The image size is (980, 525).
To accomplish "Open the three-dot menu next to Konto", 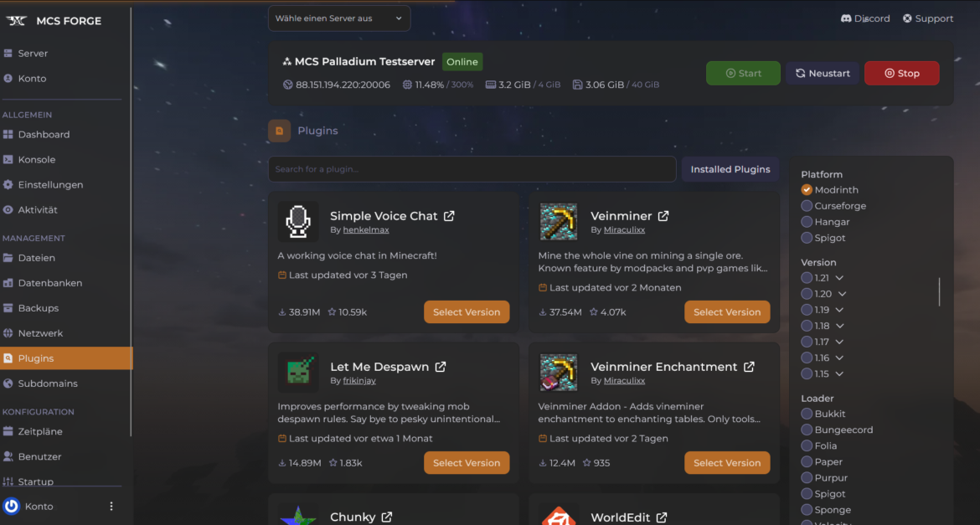I will pyautogui.click(x=111, y=507).
